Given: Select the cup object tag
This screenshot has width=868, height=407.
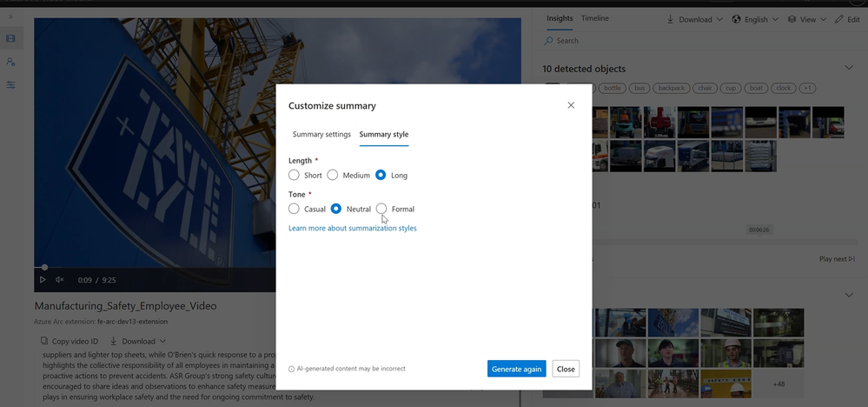Looking at the screenshot, I should point(731,88).
